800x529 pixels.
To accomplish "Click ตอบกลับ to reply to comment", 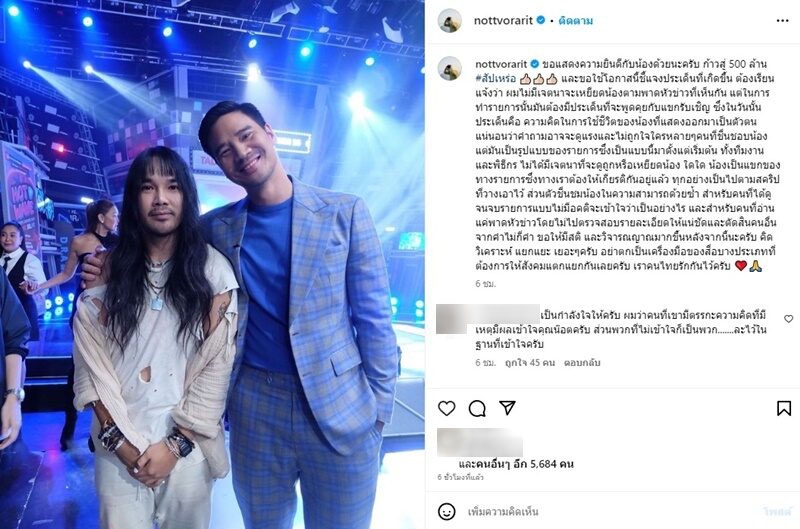I will pyautogui.click(x=582, y=363).
